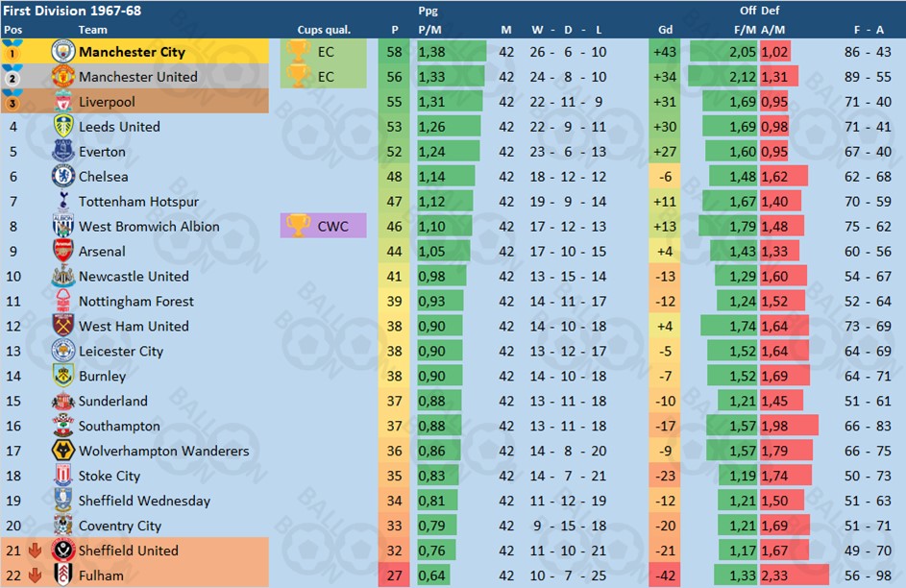Click the Wolverhampton Wanderers wolf crest

[63, 451]
